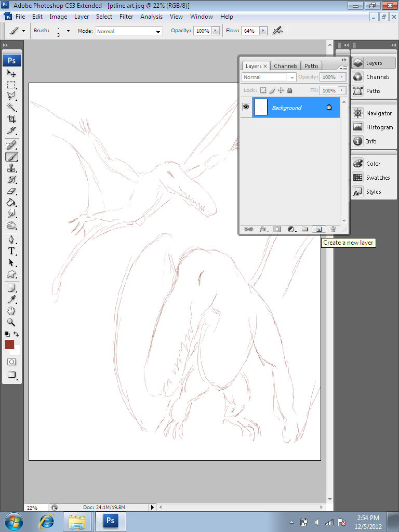Open the Tool Preset picker arrow
This screenshot has width=399, height=532.
click(23, 31)
